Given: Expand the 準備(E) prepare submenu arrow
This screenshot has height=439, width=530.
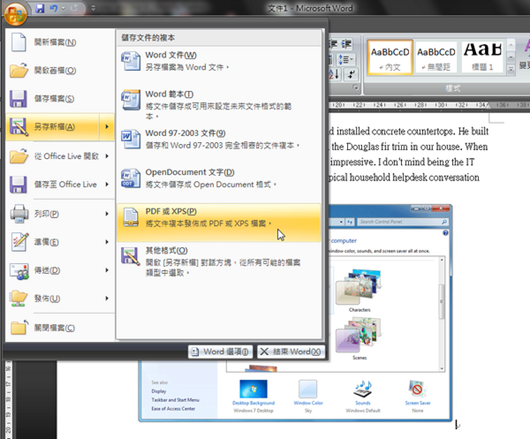Looking at the screenshot, I should 107,242.
